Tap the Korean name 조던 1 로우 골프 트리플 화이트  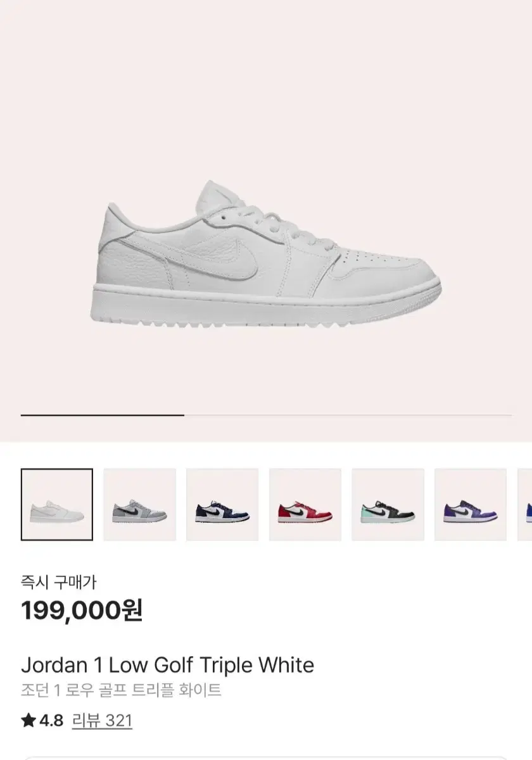click(x=121, y=690)
